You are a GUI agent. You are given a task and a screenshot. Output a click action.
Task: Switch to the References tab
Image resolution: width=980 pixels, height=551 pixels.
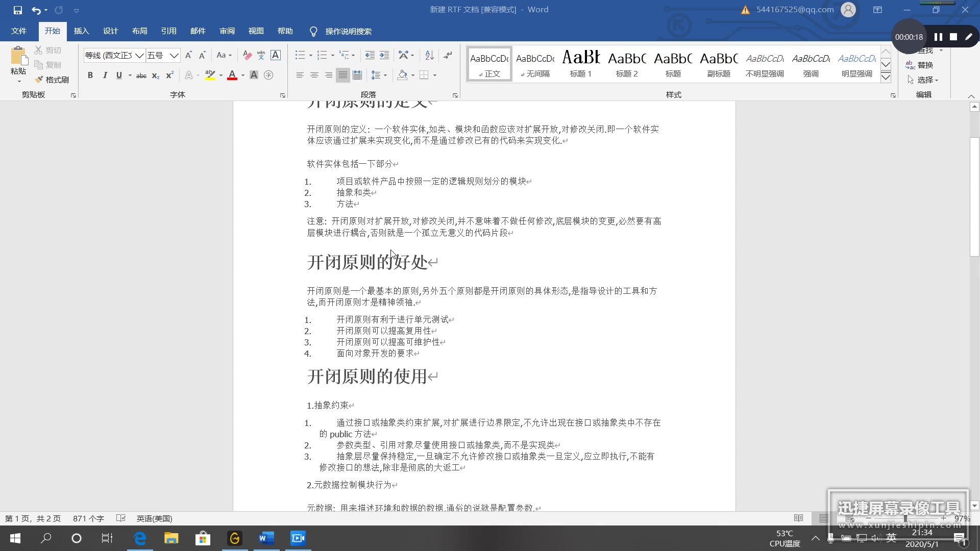click(168, 31)
